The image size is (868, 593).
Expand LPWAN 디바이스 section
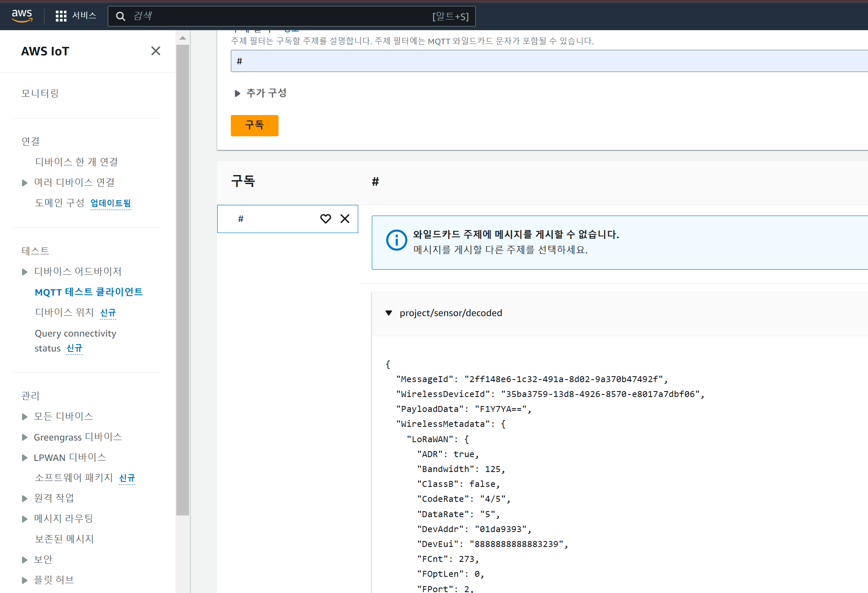tap(25, 458)
